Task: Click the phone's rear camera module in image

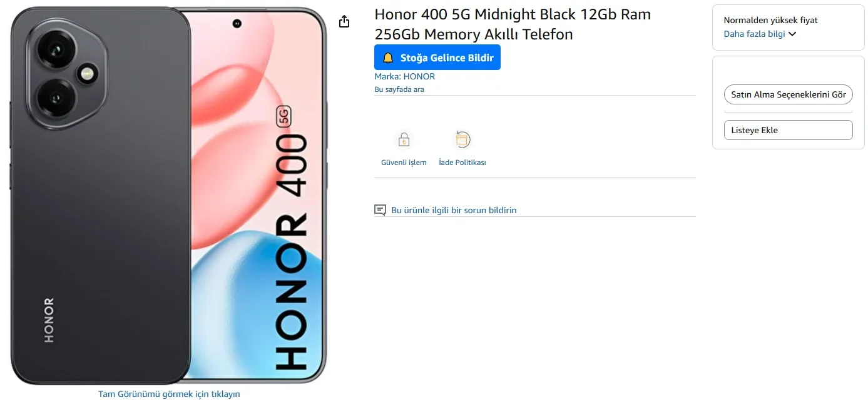Action: pos(65,73)
